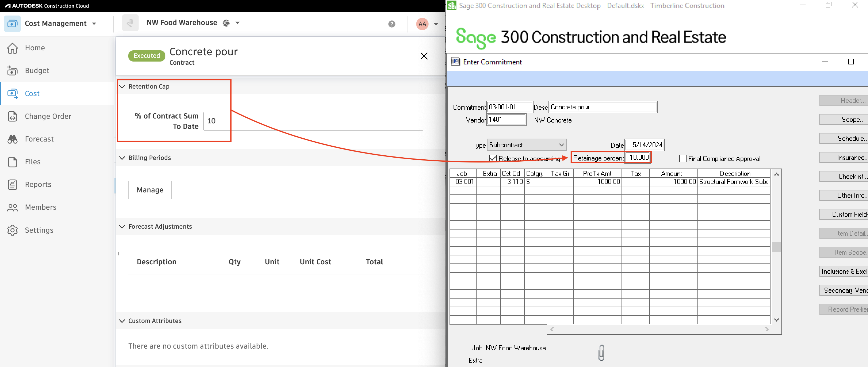The image size is (868, 367).
Task: Collapse the Billing Periods section
Action: (122, 158)
